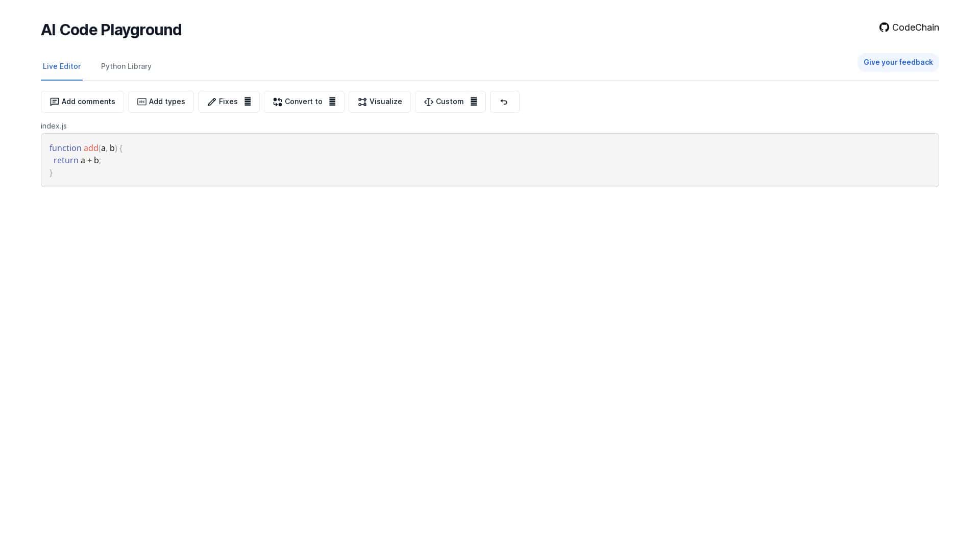Viewport: 980px width, 551px height.
Task: Switch to the Python Library tab
Action: point(126,66)
